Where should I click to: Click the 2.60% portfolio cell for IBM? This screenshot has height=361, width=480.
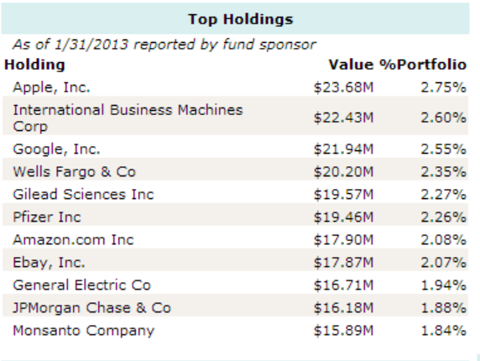443,118
